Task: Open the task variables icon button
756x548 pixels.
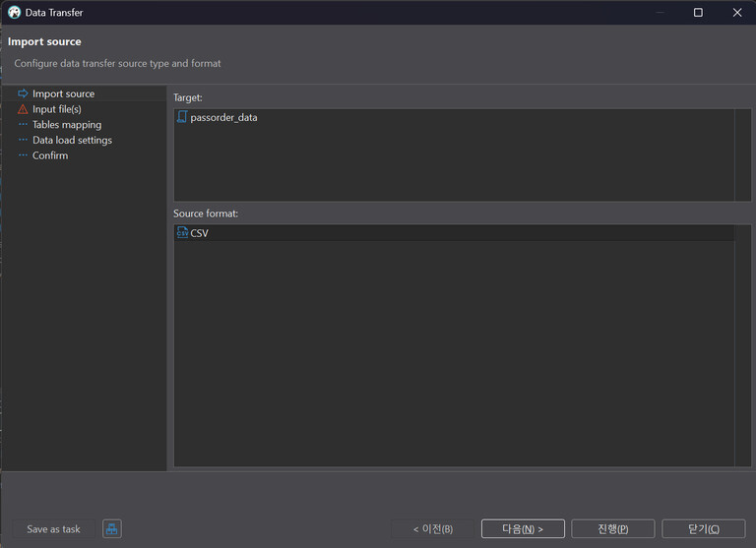Action: pos(112,529)
